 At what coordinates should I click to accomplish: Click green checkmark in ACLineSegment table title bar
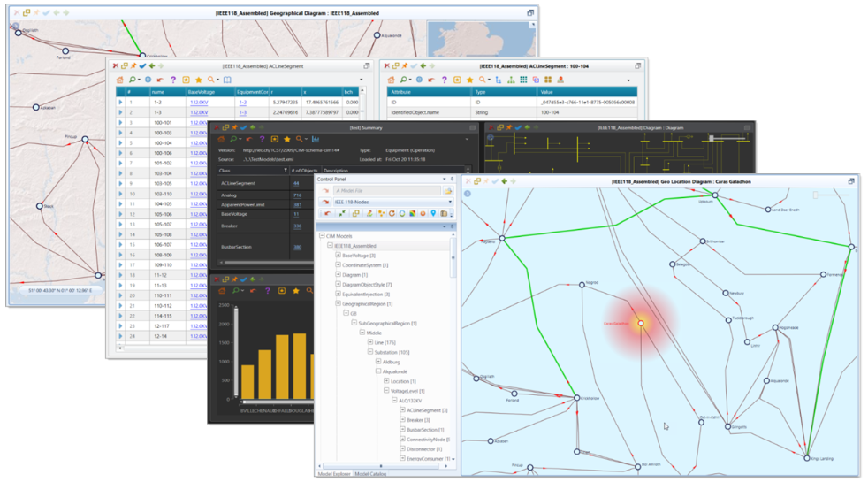(x=142, y=66)
